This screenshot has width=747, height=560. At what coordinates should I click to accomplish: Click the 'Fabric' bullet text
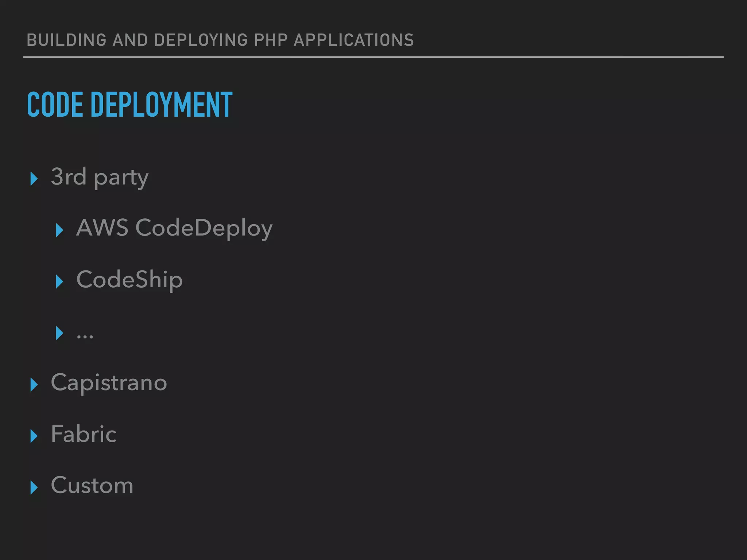(x=84, y=434)
